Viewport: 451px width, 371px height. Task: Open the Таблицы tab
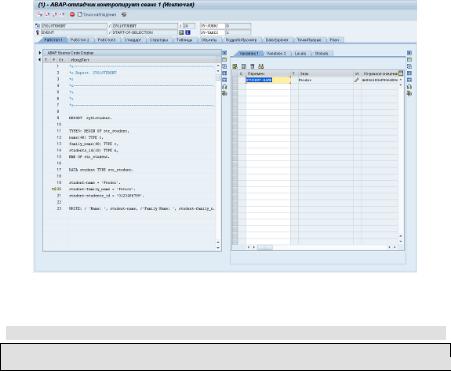click(x=184, y=40)
